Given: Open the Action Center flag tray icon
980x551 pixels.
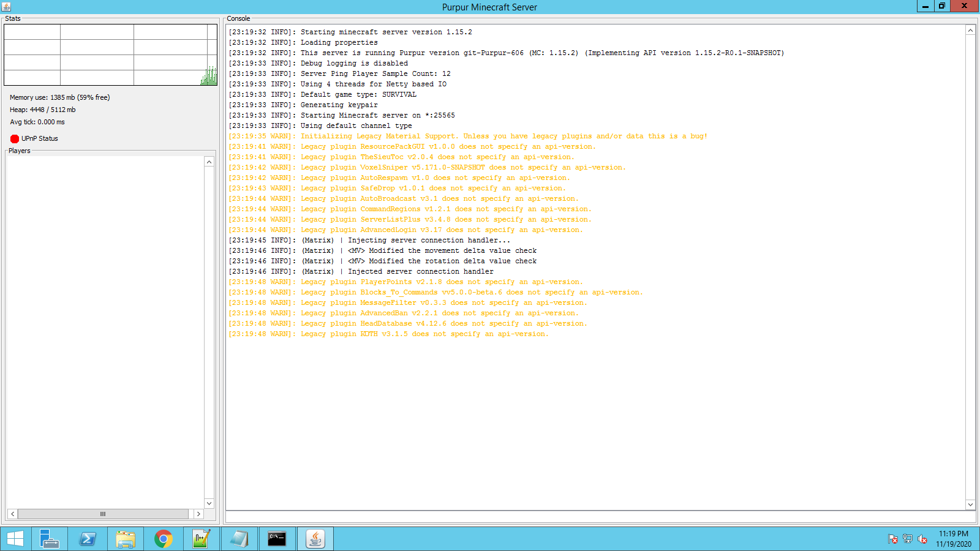Looking at the screenshot, I should click(x=893, y=539).
